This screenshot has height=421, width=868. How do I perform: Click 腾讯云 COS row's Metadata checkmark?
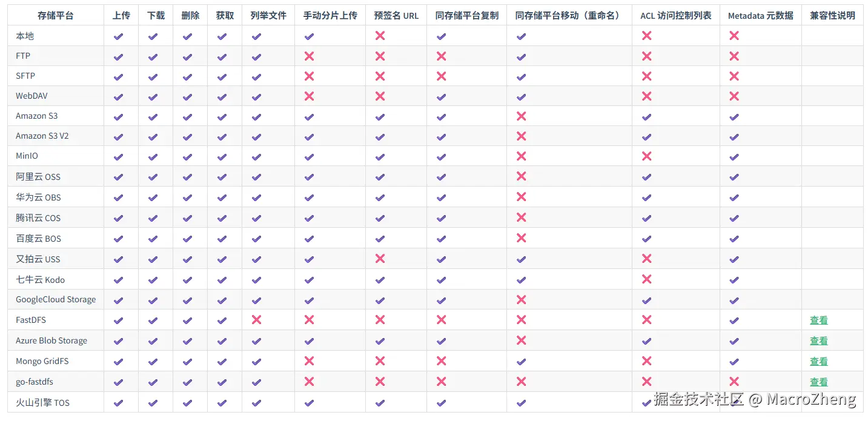pos(734,218)
